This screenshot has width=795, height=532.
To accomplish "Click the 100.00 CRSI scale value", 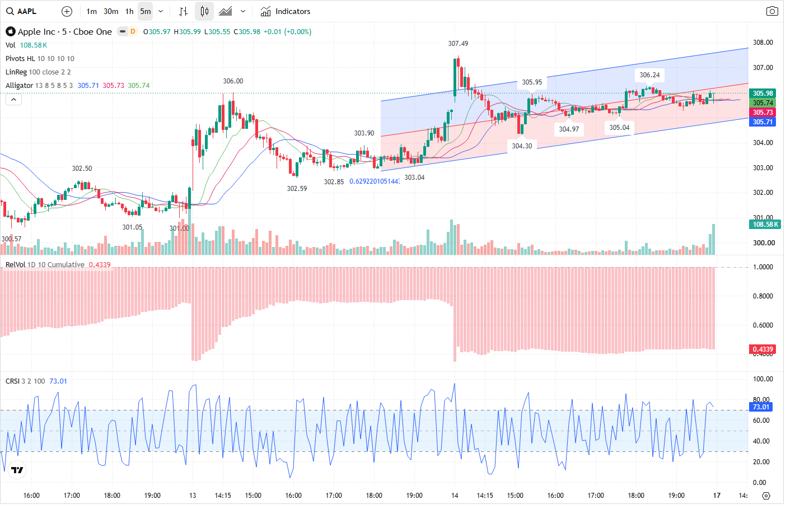I will [763, 379].
